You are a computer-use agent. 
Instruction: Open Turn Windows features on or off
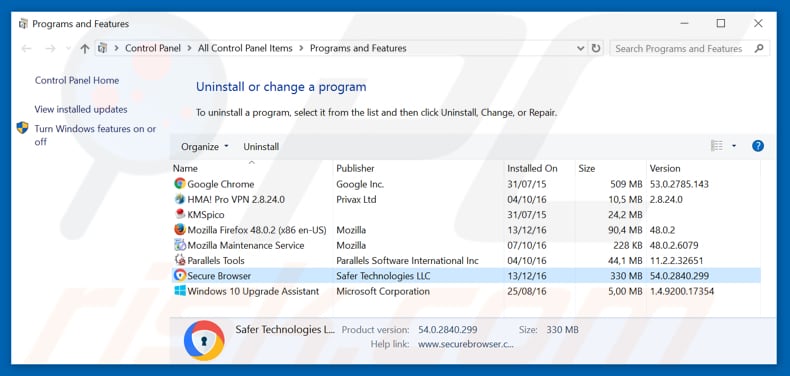(95, 135)
